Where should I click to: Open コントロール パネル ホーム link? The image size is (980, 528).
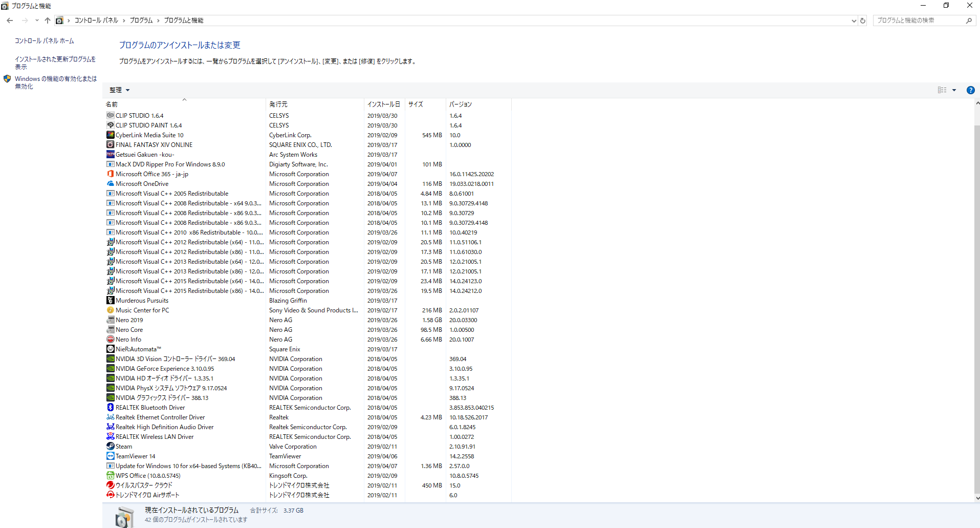pyautogui.click(x=45, y=41)
